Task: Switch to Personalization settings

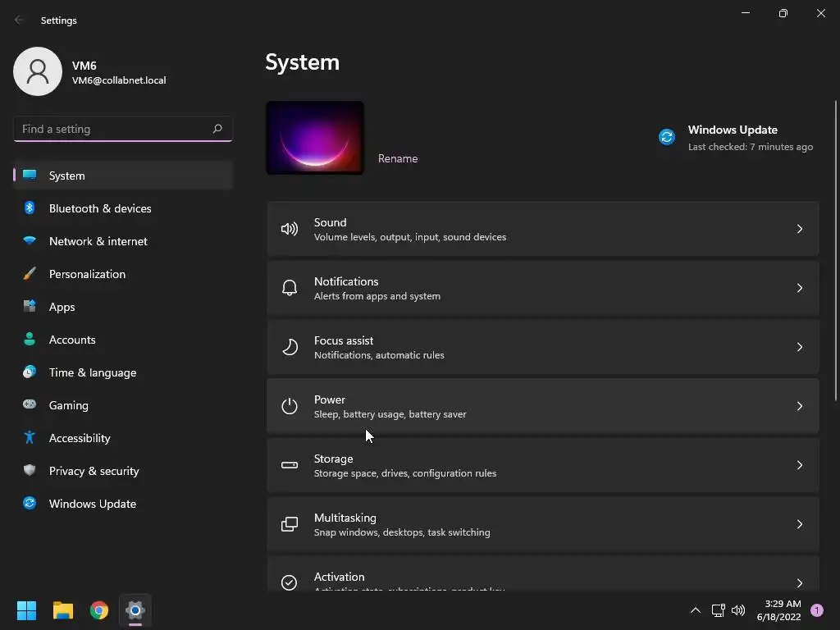Action: [123, 274]
